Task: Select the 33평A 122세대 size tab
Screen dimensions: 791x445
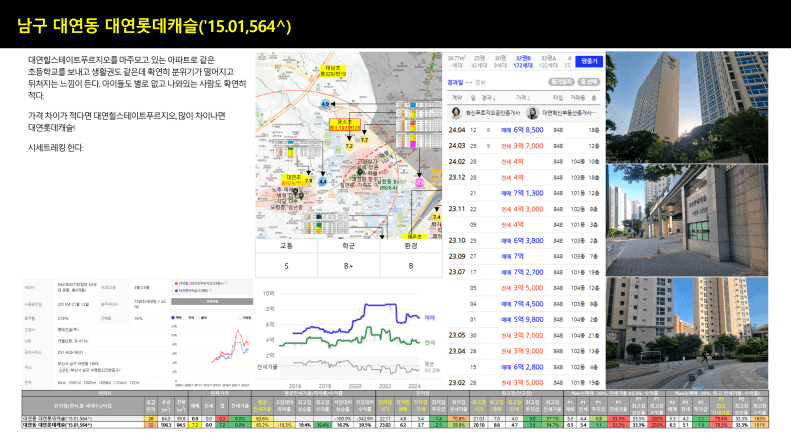Action: click(548, 62)
